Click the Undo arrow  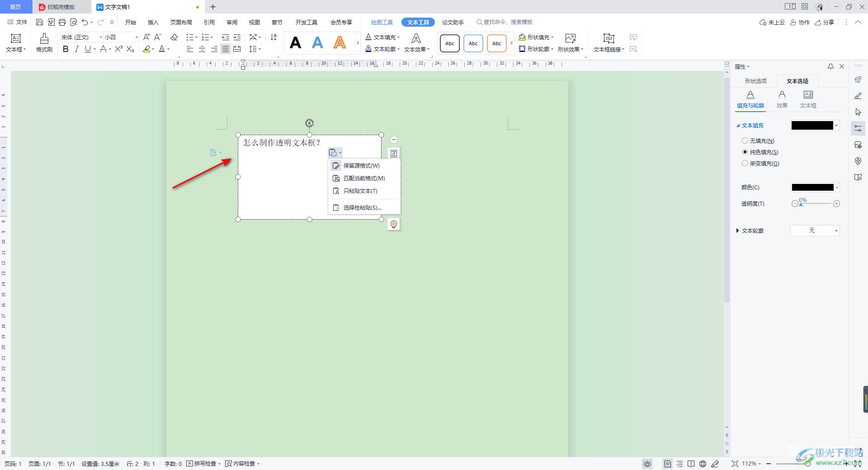85,22
